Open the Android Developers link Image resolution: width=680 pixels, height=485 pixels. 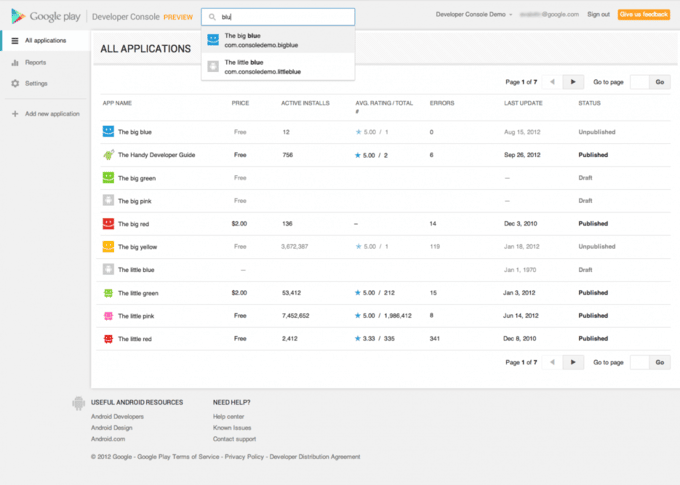[117, 416]
